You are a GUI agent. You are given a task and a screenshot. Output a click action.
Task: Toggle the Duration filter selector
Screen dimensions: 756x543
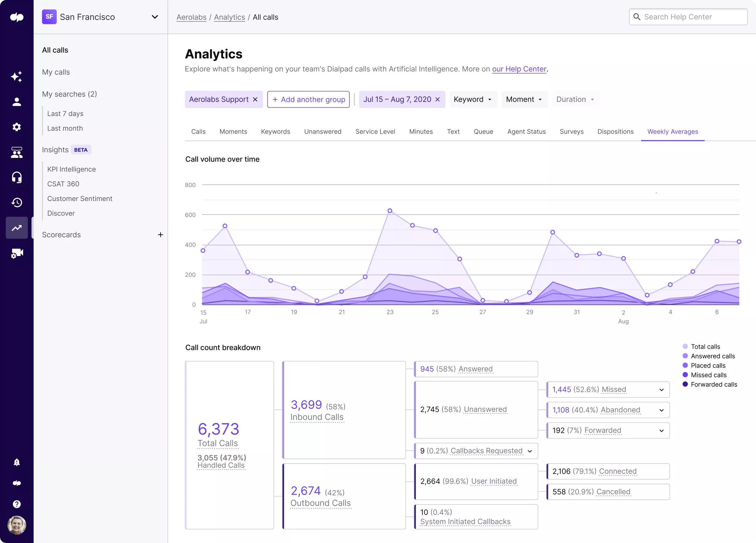pos(575,99)
